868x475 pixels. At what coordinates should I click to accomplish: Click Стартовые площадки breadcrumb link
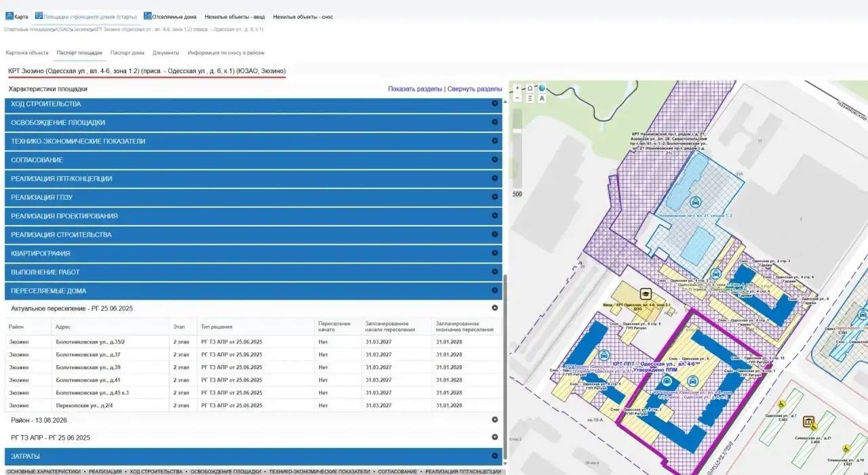point(29,30)
